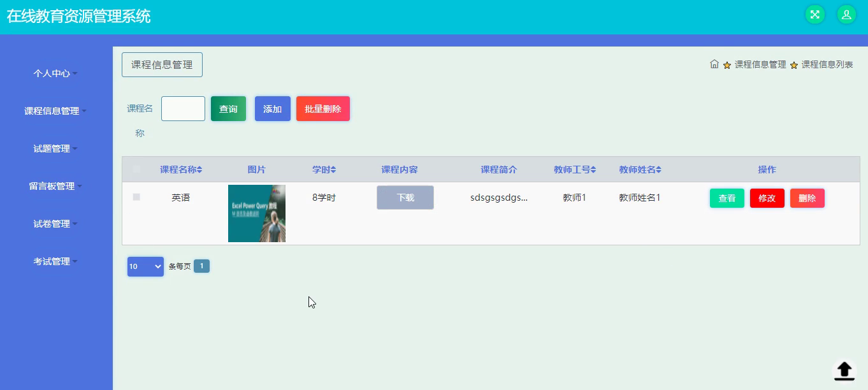Click 下载 for course content
The image size is (868, 390).
(405, 198)
